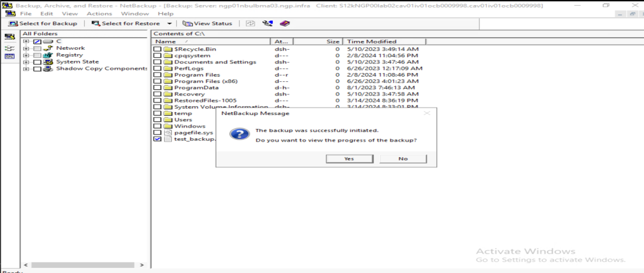644x273 pixels.
Task: Click the Registry label in All Folders
Action: click(x=69, y=55)
